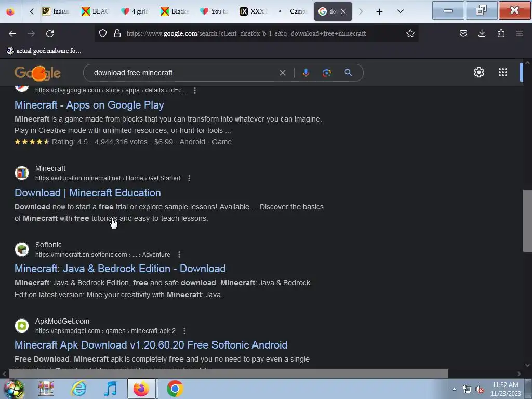Open the network tray icon
Screen dimensions: 532x399
[467, 389]
